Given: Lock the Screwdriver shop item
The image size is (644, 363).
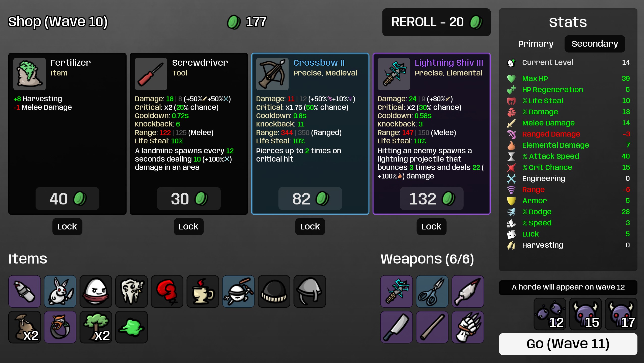Looking at the screenshot, I should pos(188,226).
